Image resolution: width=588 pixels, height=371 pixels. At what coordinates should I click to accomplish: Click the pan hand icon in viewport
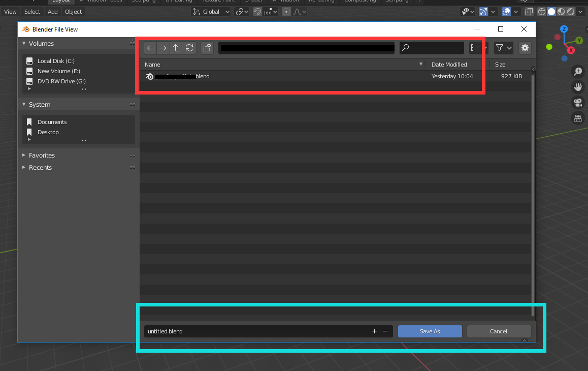click(578, 87)
